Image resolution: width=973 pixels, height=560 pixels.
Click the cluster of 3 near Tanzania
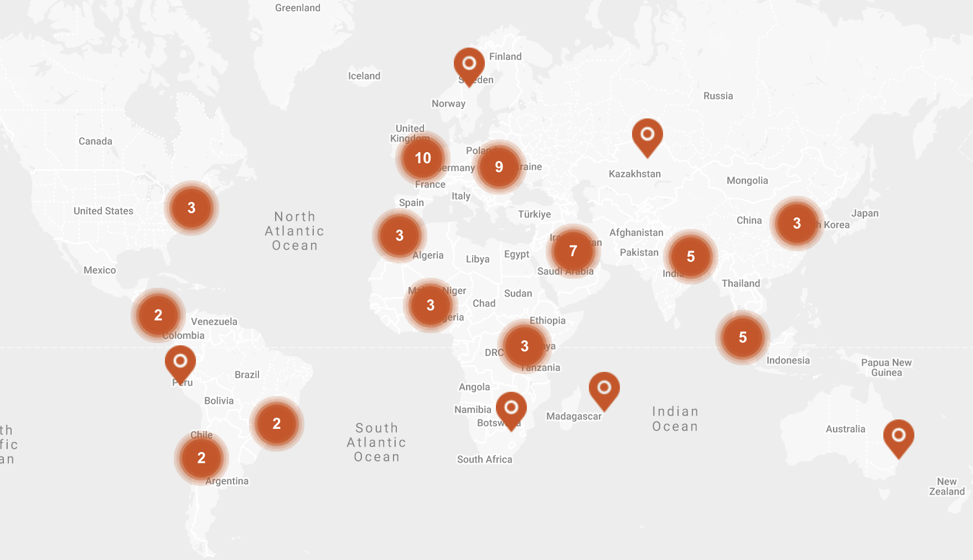[525, 346]
